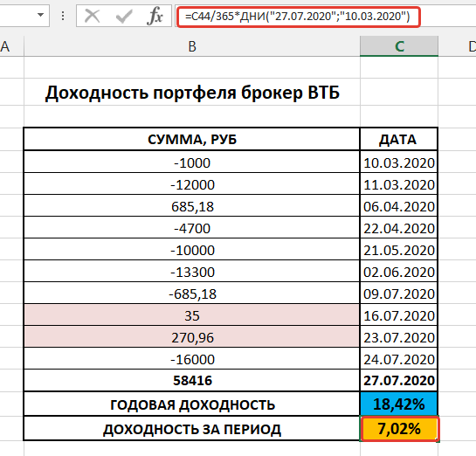Select the 'ГОДОВАЯ ДОХОДНОСТЬ' label cell
The image size is (476, 456).
192,404
